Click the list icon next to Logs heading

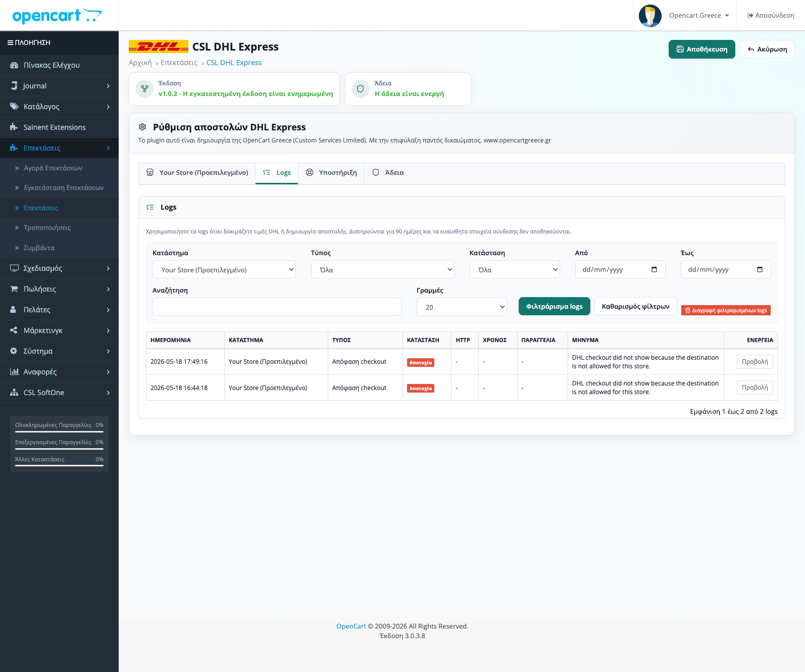[x=150, y=207]
